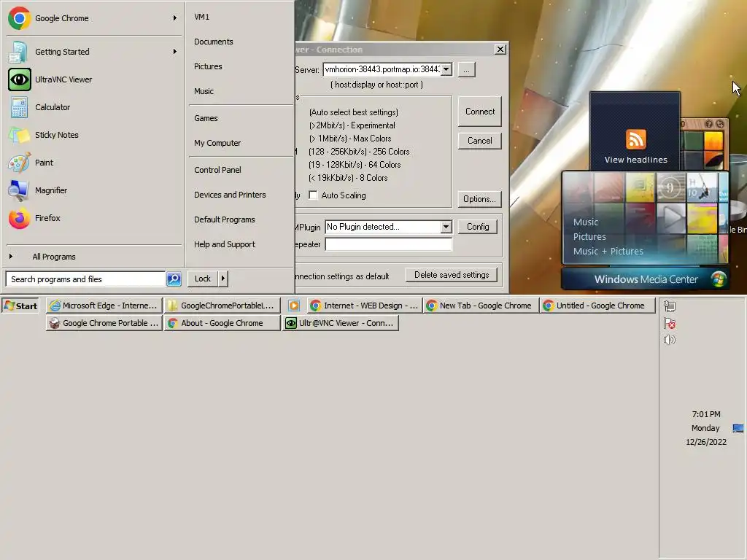The width and height of the screenshot is (747, 560).
Task: Select (> 1Mbit/s) - Max Colors option
Action: tap(349, 139)
